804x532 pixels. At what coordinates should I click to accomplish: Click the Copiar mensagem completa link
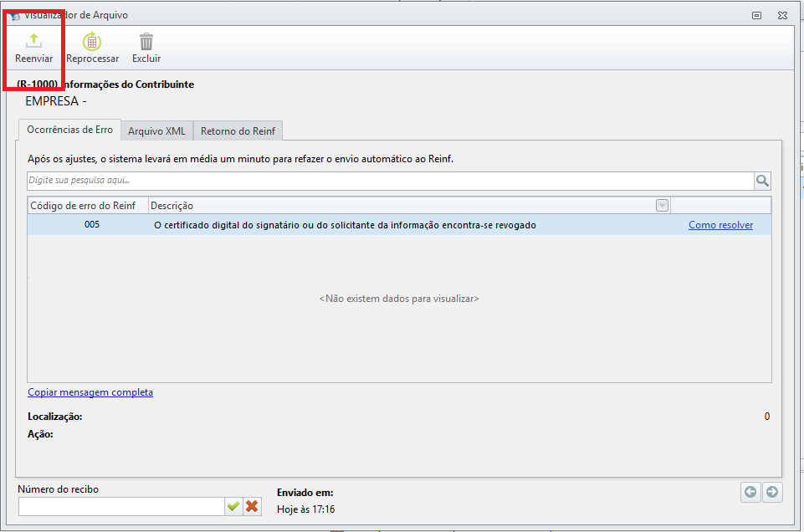[x=90, y=392]
